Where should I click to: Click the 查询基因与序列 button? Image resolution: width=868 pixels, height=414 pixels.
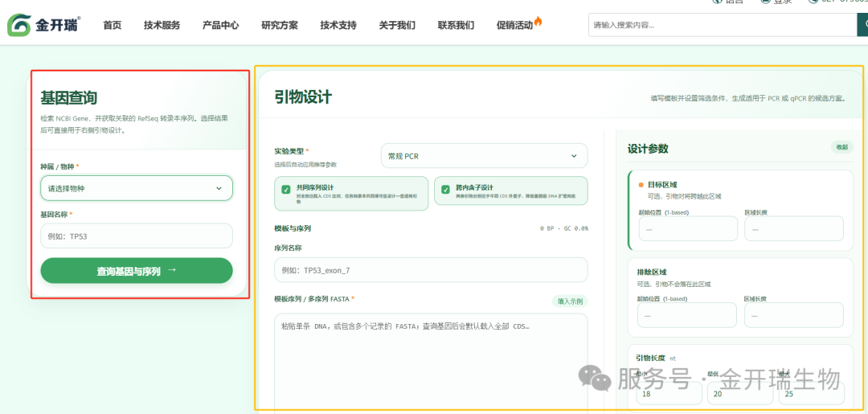click(137, 271)
